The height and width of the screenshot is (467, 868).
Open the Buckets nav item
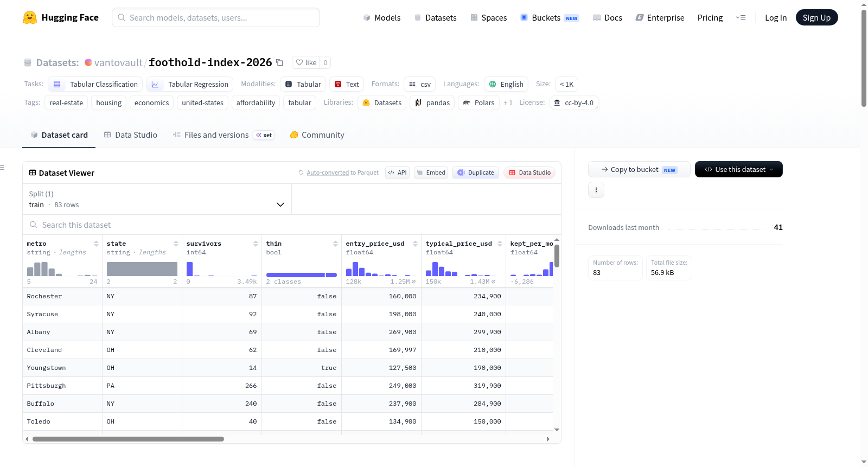point(550,17)
